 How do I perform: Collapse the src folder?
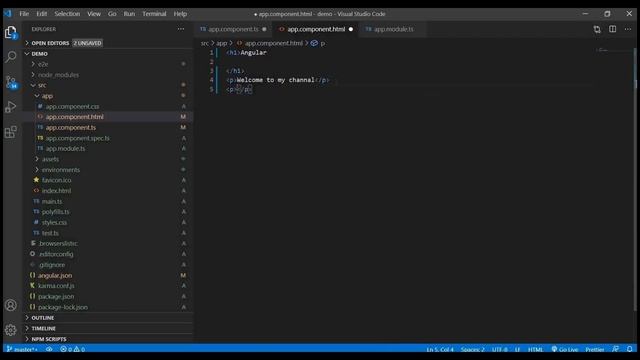(x=108, y=85)
